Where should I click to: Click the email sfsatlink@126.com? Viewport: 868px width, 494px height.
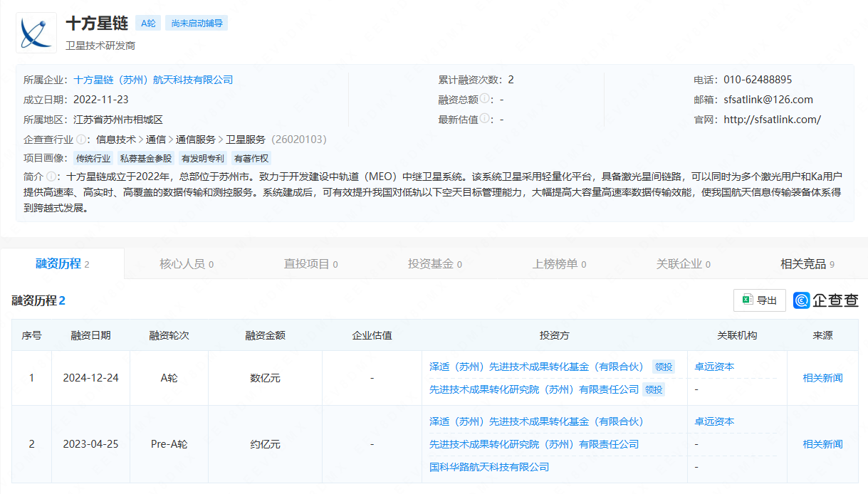tap(768, 100)
